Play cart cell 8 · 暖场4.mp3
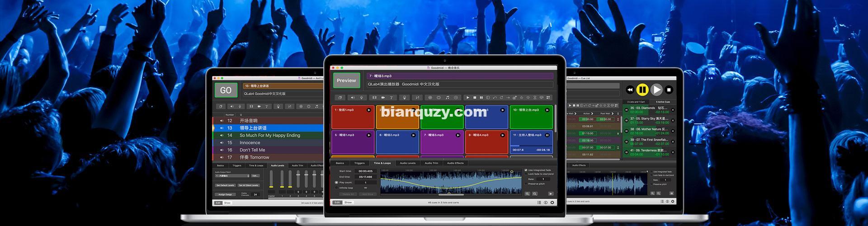Screen dimensions: 868x226 pos(503,135)
